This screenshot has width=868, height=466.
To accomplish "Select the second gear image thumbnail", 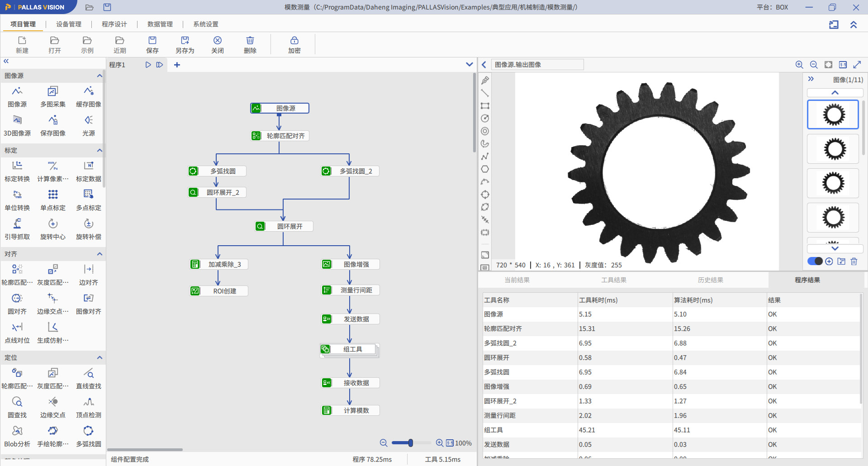I will (833, 149).
